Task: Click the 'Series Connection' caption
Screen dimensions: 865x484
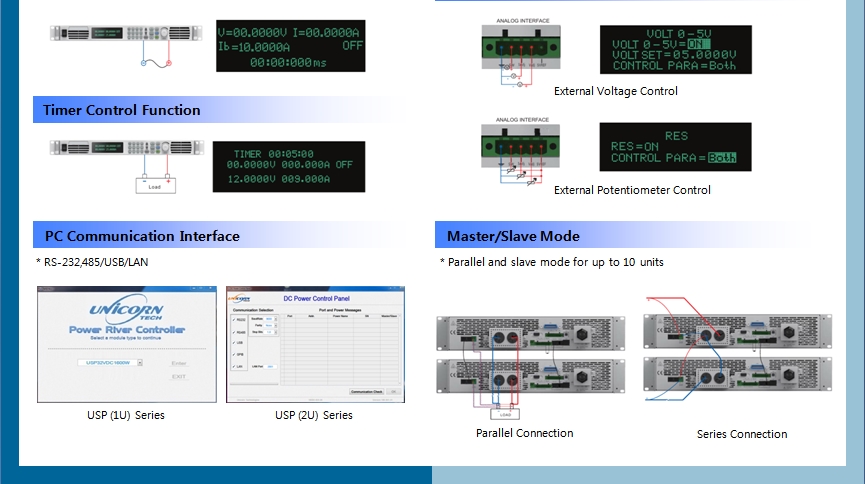Action: point(742,434)
